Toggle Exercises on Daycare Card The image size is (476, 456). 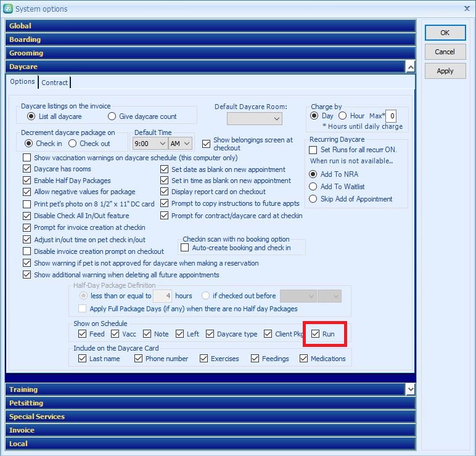203,359
